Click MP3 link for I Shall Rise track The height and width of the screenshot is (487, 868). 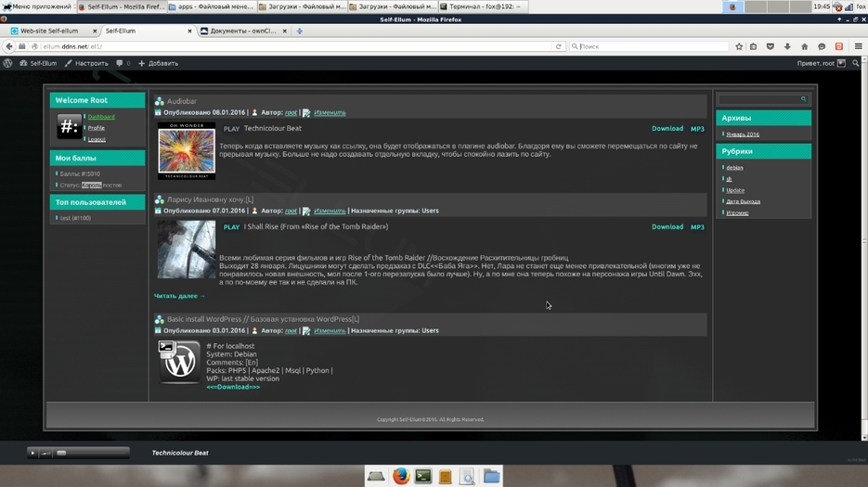(697, 227)
